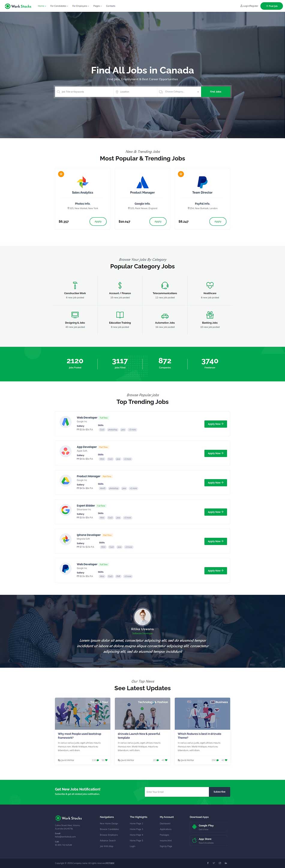Viewport: 285px width, 868px height.
Task: Select the Account / Finance dollar icon
Action: coord(120,285)
